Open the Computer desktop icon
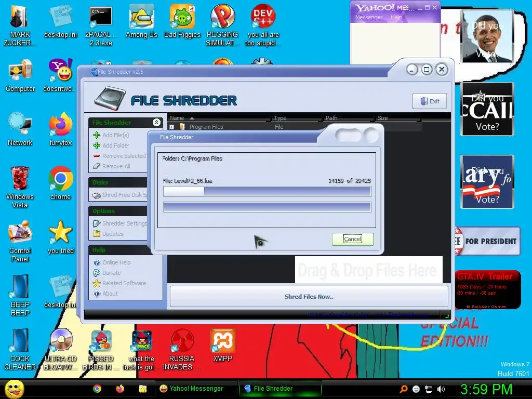 [x=20, y=75]
